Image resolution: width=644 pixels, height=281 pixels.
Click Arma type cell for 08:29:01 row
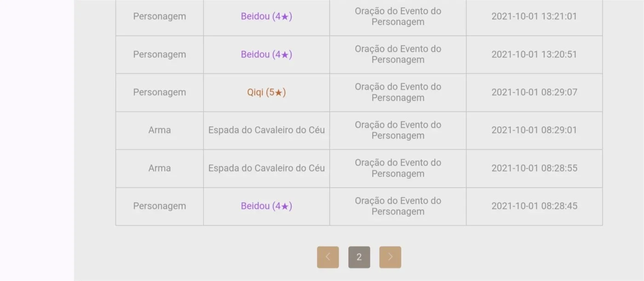[x=160, y=130]
